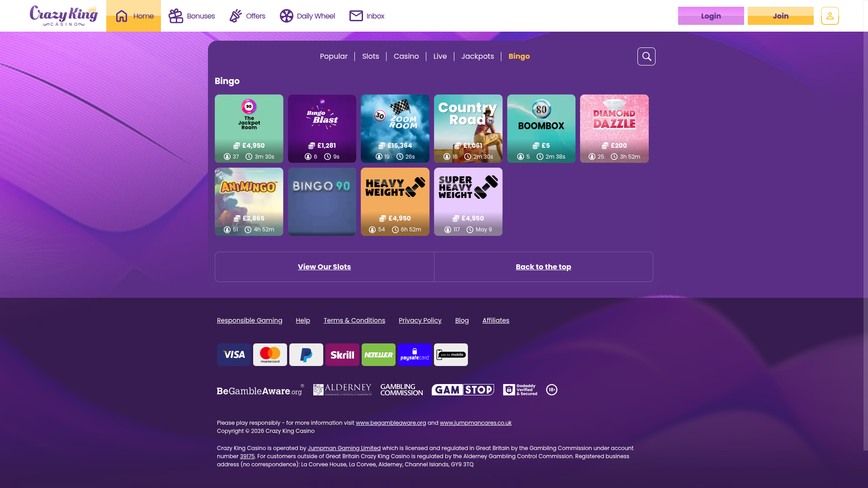
Task: Click the 18+ age badge
Action: (552, 389)
